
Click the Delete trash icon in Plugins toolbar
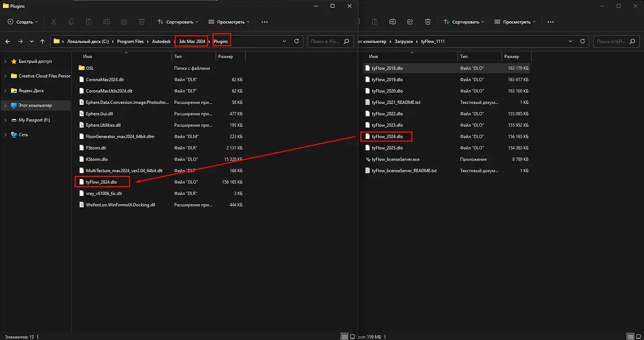coord(142,22)
